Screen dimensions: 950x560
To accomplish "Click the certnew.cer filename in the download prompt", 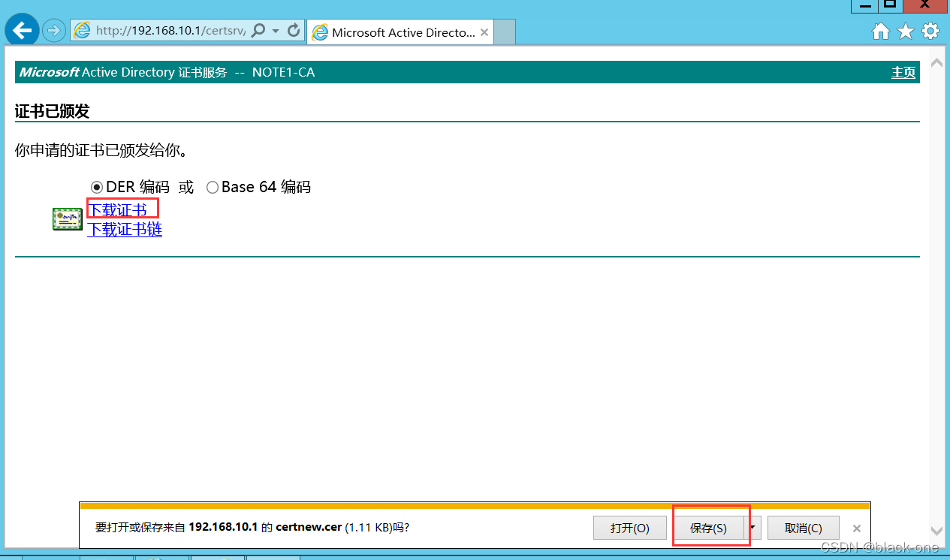I will click(309, 528).
